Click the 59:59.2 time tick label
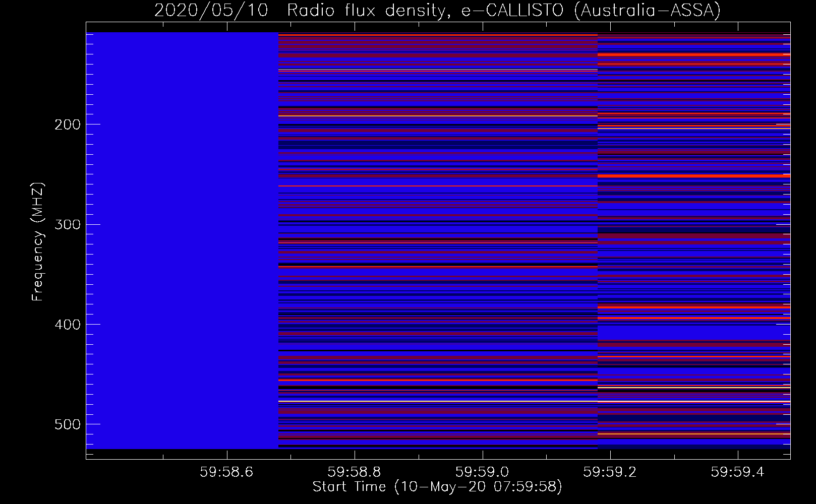The image size is (816, 504). click(x=610, y=472)
